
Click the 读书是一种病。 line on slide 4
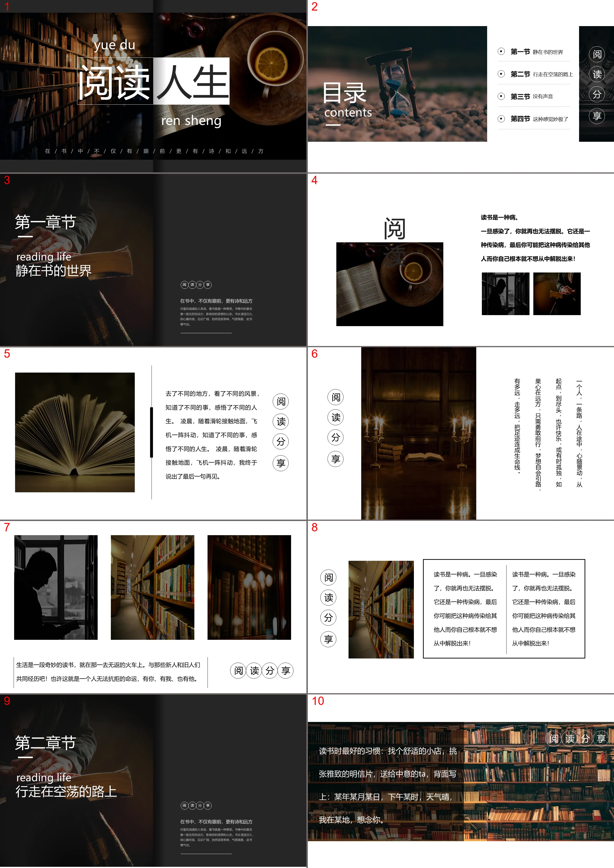coord(499,217)
